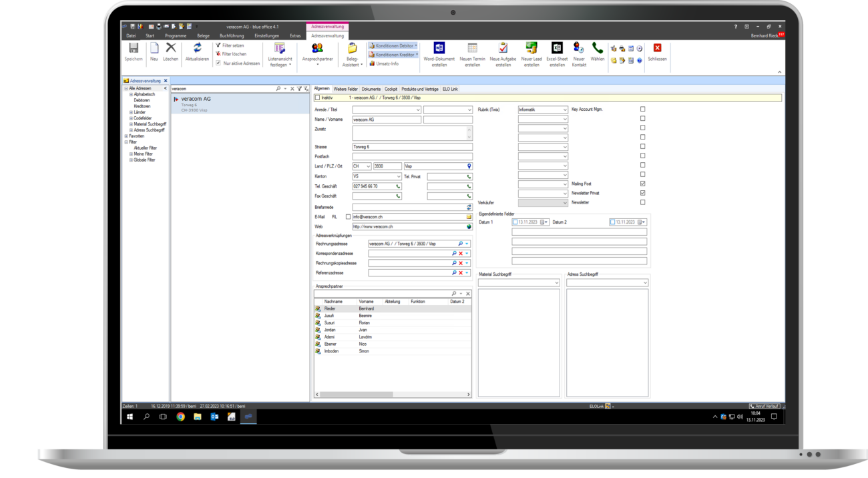The height and width of the screenshot is (478, 868).
Task: Toggle Nur aktive Adressen checkbox
Action: [218, 63]
